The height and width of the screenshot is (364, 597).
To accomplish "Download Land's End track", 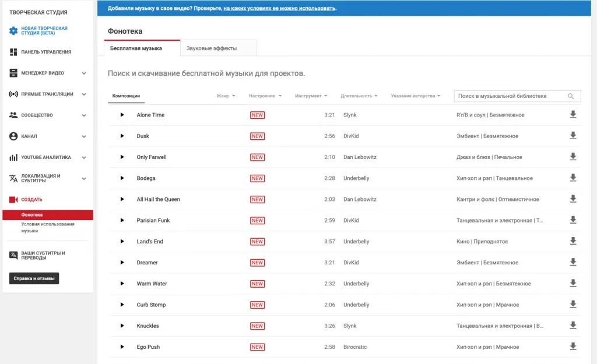I will [x=573, y=241].
